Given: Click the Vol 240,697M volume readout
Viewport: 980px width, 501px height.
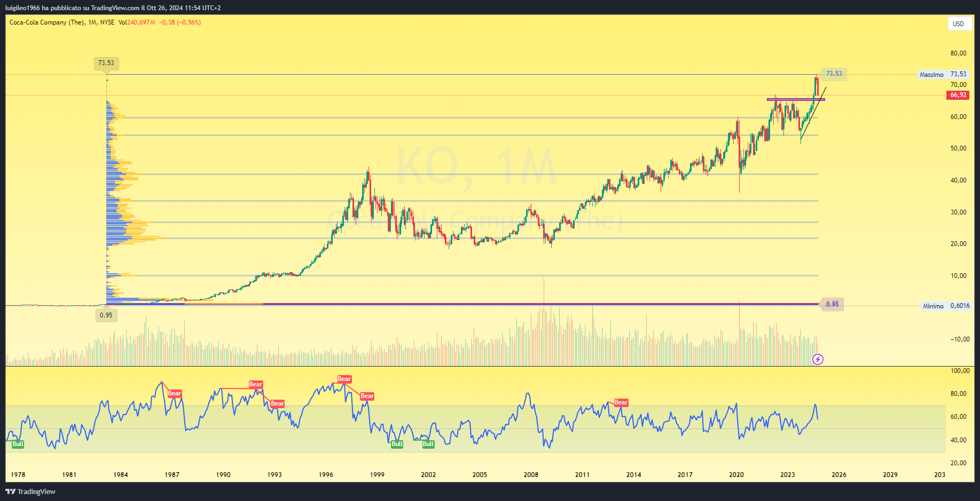Looking at the screenshot, I should (x=137, y=22).
